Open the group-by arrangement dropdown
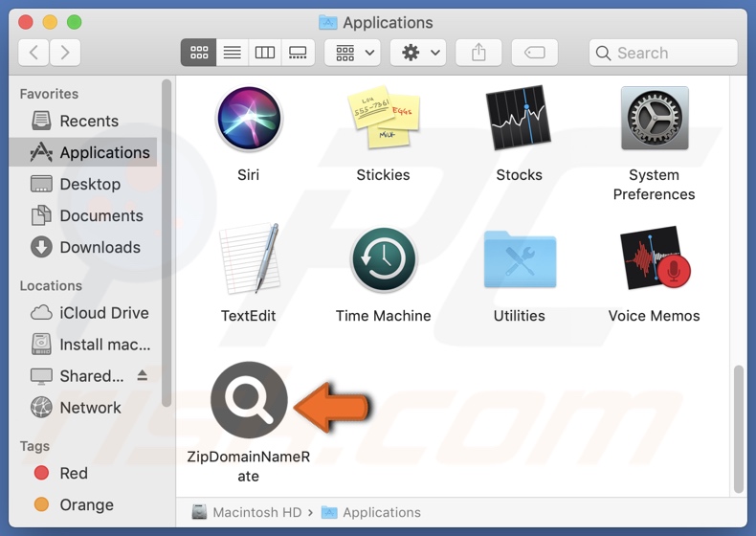 tap(352, 52)
